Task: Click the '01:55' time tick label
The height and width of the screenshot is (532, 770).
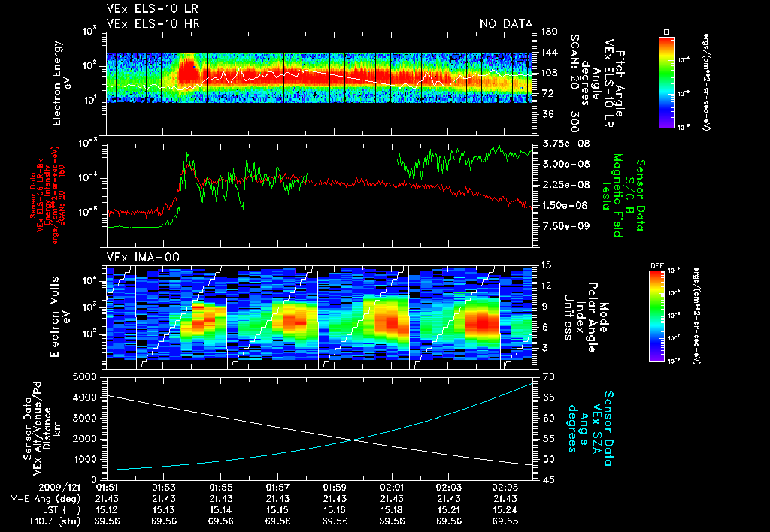Action: click(221, 488)
